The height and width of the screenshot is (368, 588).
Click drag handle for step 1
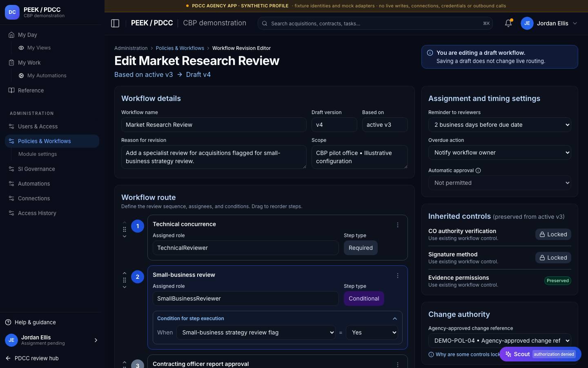pyautogui.click(x=125, y=229)
